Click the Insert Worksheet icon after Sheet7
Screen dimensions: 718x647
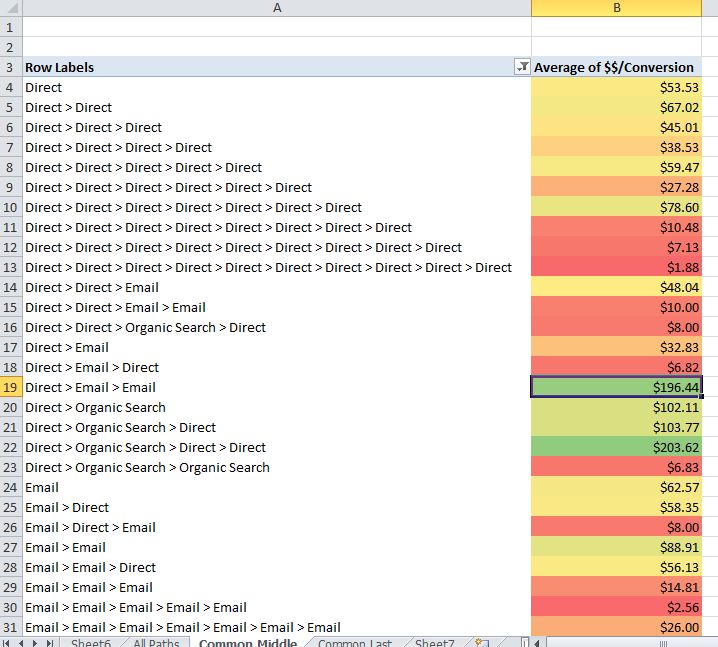click(479, 642)
